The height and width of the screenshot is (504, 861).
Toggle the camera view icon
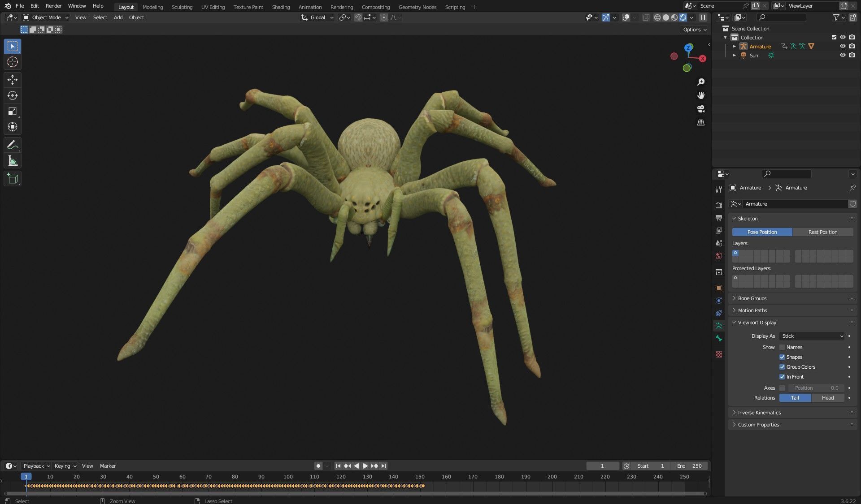pyautogui.click(x=701, y=109)
